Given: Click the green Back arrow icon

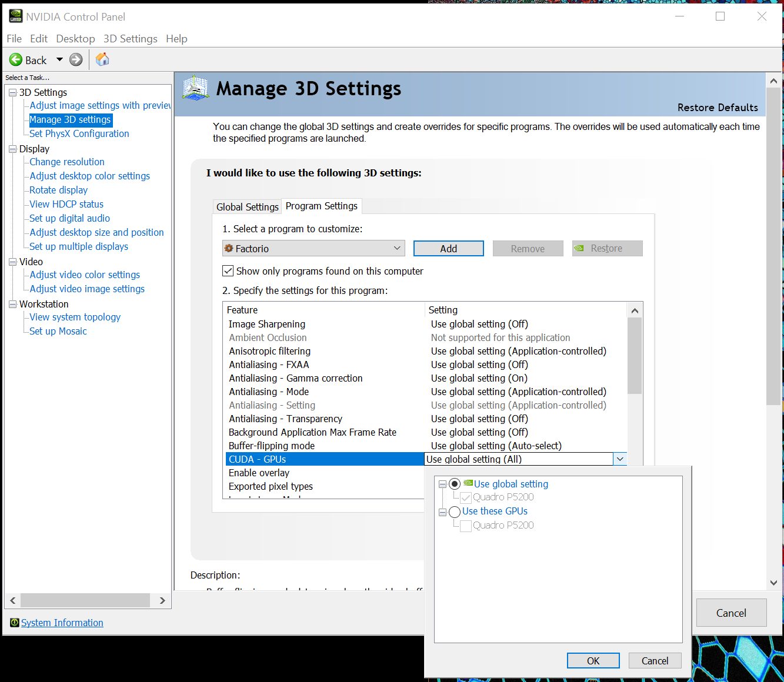Looking at the screenshot, I should pyautogui.click(x=16, y=59).
